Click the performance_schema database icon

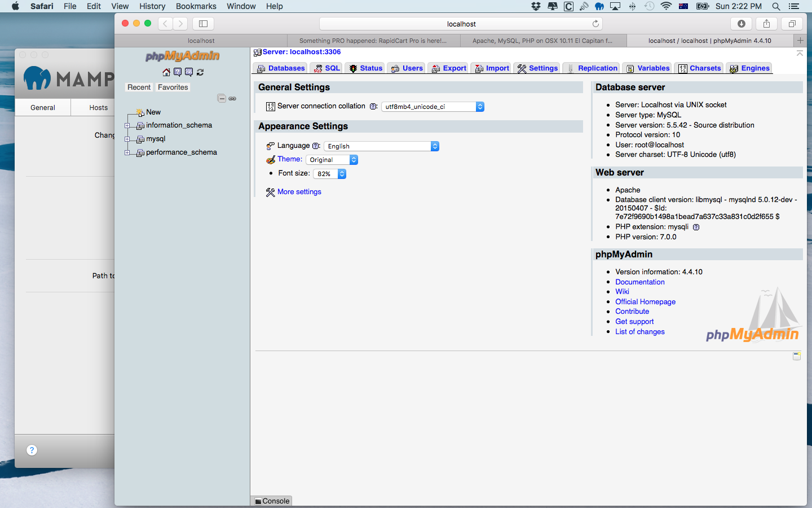[x=140, y=152]
